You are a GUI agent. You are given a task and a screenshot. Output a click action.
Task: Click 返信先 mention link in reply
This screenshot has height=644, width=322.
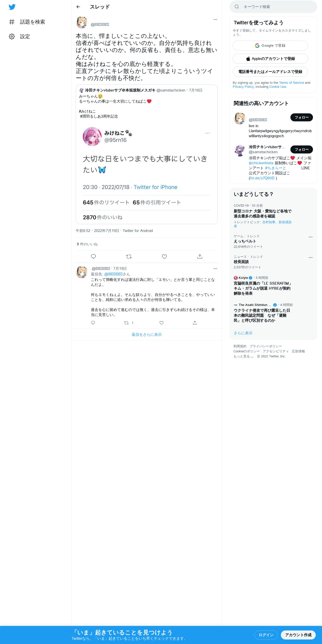[113, 274]
